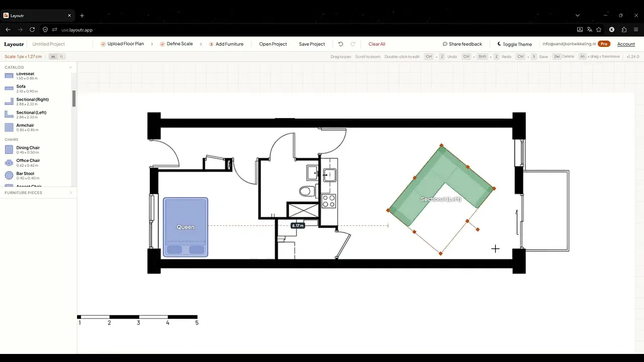Screen dimensions: 644x362
Task: Go to the Upload Floor Plan step
Action: click(x=122, y=44)
